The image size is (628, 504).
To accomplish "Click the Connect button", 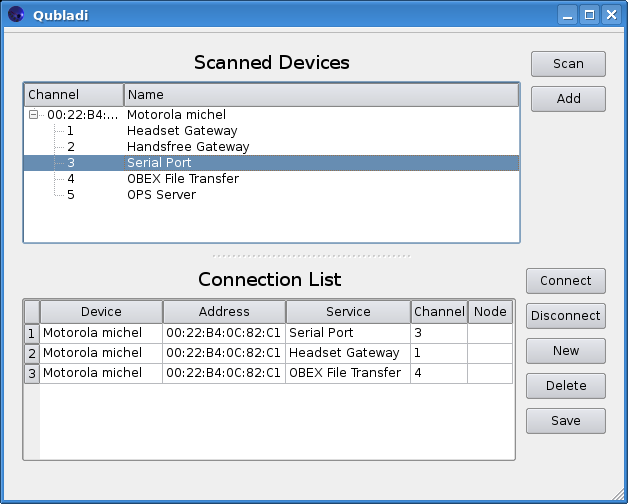I will [x=566, y=281].
